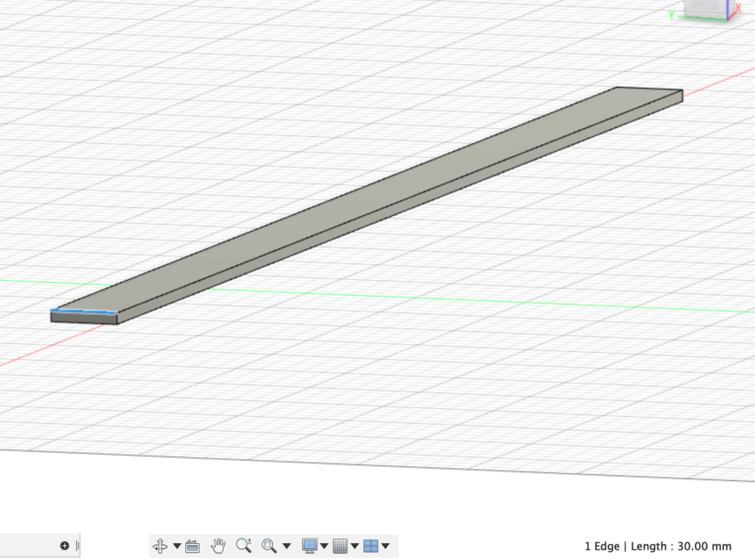
Task: Click the Look At icon
Action: (192, 546)
